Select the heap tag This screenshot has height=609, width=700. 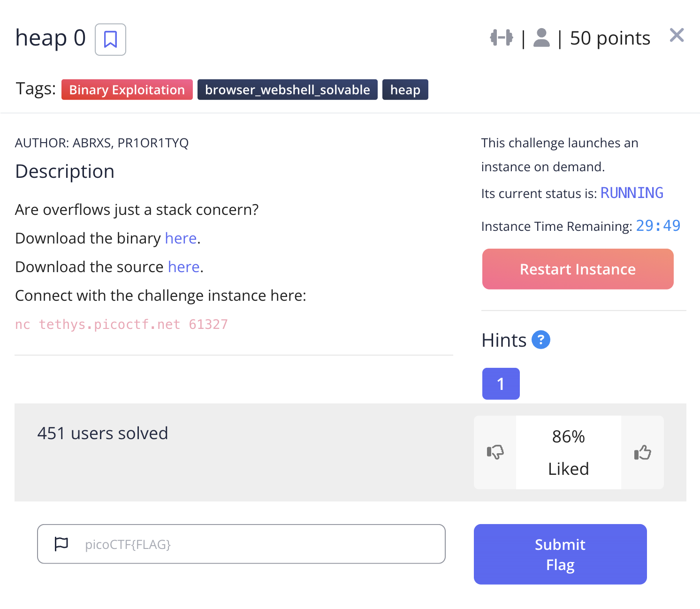tap(405, 90)
